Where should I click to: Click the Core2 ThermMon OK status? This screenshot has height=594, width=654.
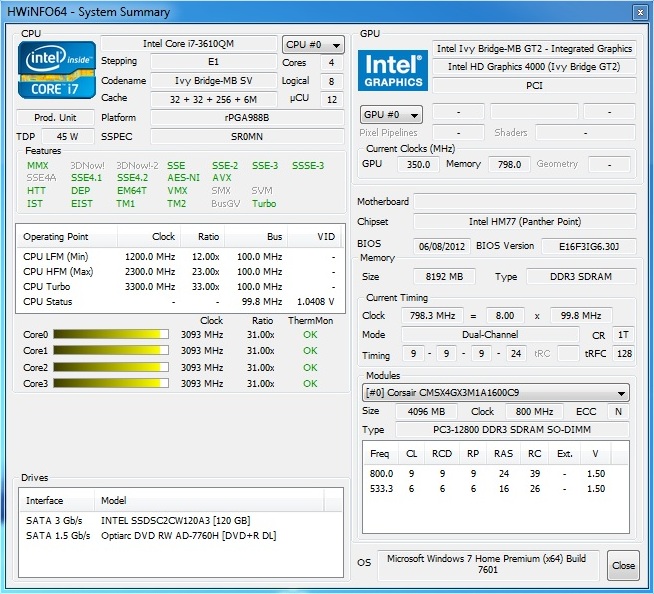tap(310, 367)
